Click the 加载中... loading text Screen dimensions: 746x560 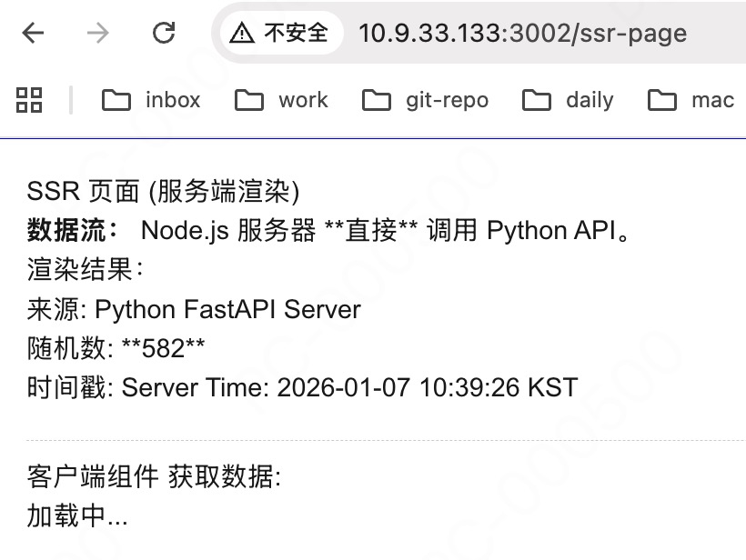click(x=77, y=516)
